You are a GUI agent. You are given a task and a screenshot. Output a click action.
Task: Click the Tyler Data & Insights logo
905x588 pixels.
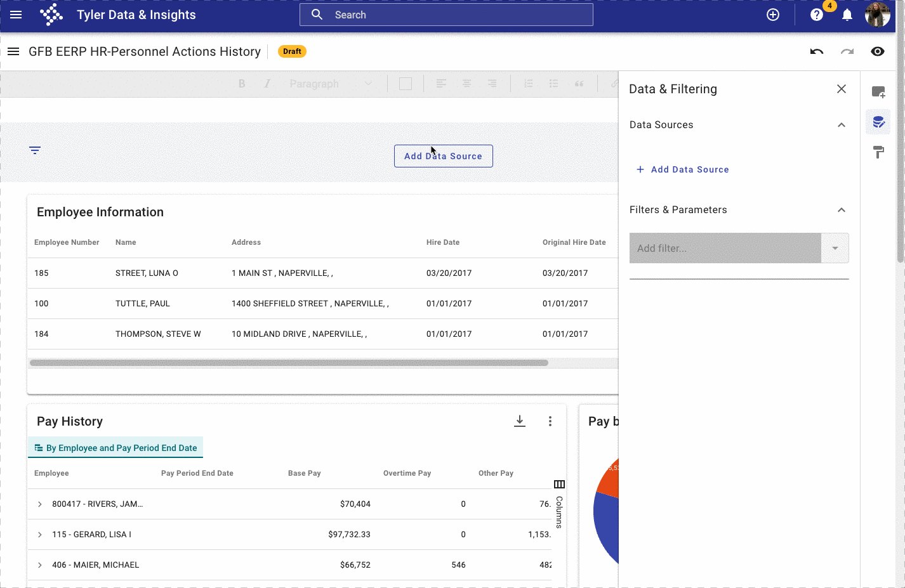pyautogui.click(x=51, y=15)
